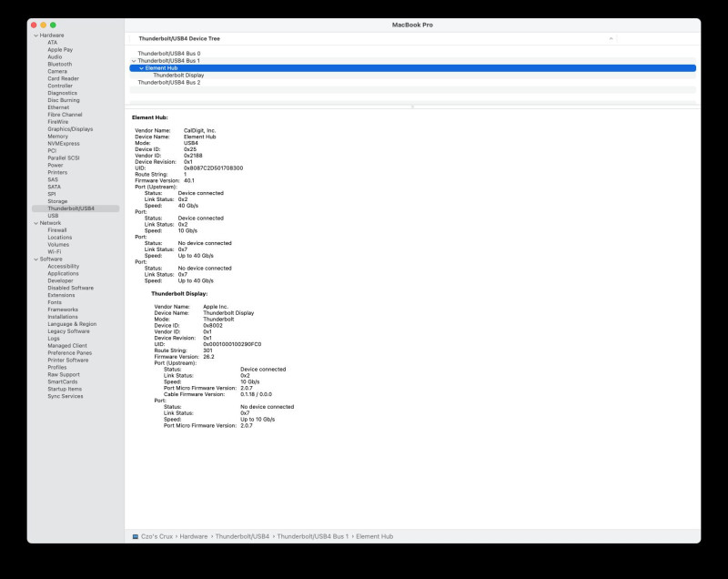Screen dimensions: 728x579
Task: Select SATA in the sidebar
Action: pyautogui.click(x=55, y=187)
